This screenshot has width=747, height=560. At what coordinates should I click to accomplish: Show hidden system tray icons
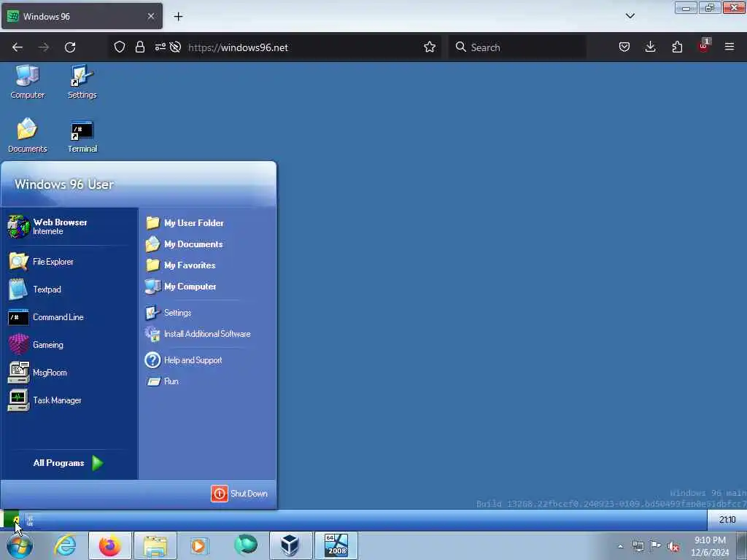pyautogui.click(x=620, y=547)
